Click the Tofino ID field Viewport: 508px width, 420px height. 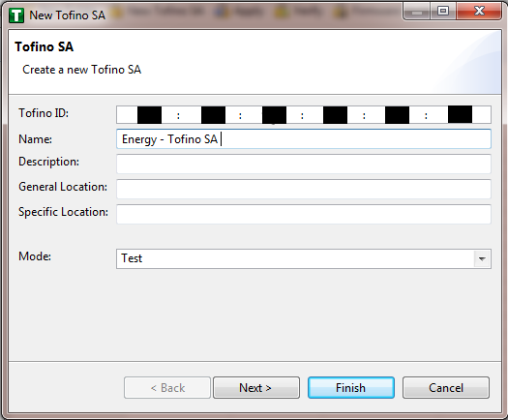tap(304, 115)
